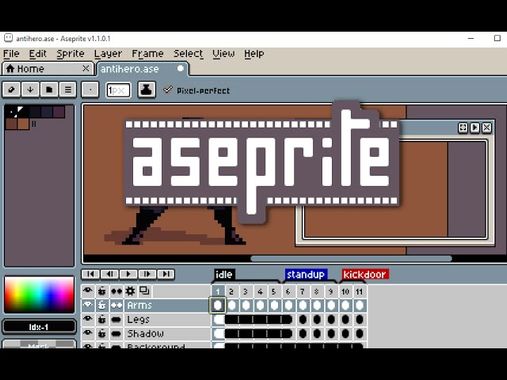Toggle all layers visibility eye in timeline header

pyautogui.click(x=88, y=291)
